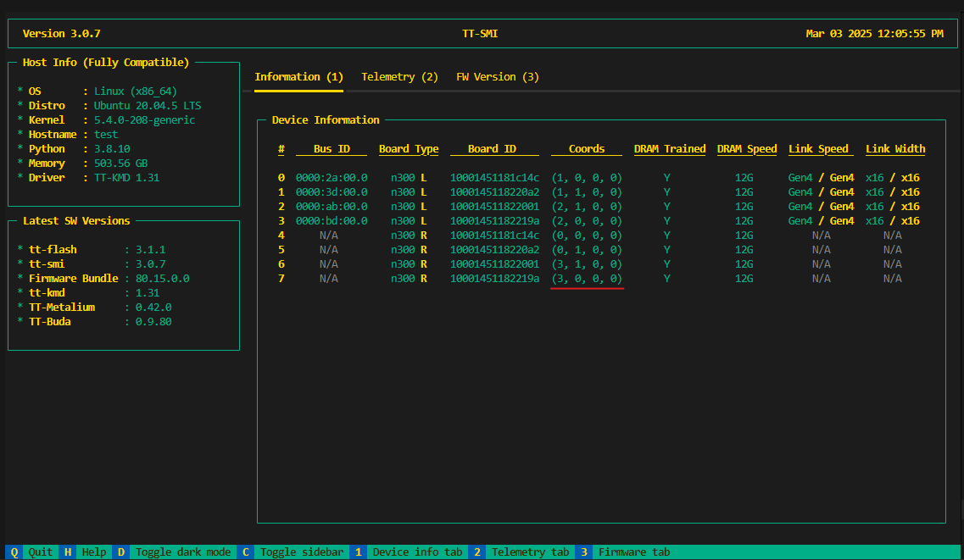Select the Information (1) tab
Viewport: 964px width, 560px height.
(x=298, y=77)
